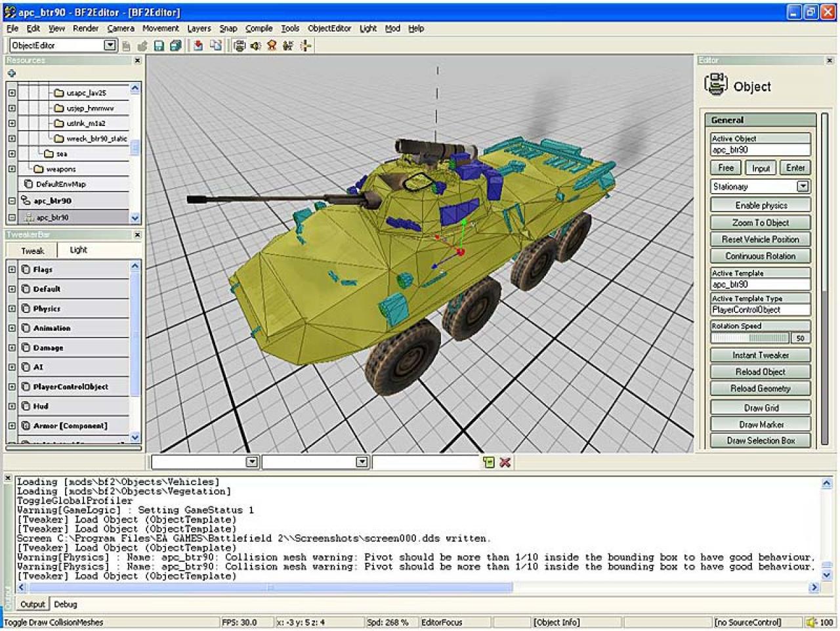Toggle Draw Selection Box

[x=761, y=441]
